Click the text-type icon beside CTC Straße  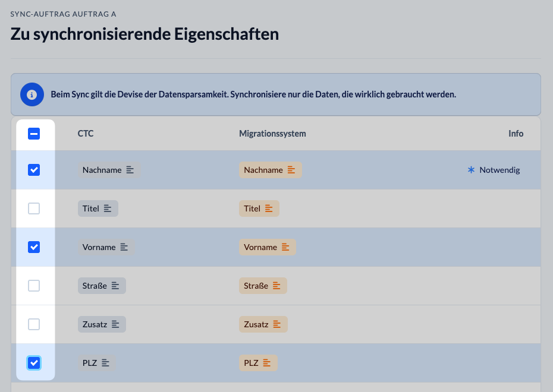coord(115,286)
